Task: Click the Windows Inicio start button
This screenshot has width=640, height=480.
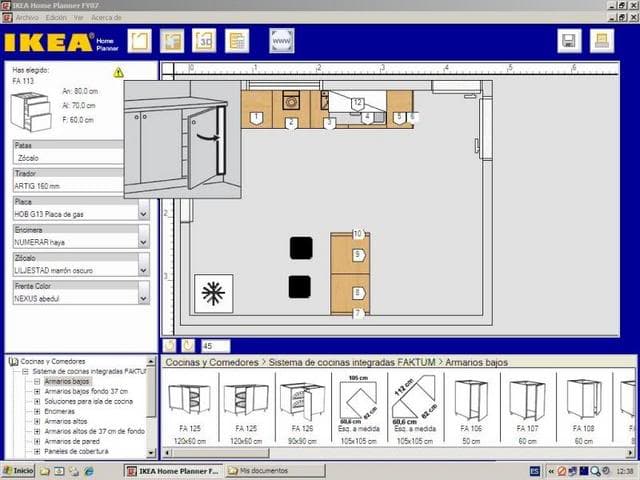Action: (x=18, y=470)
